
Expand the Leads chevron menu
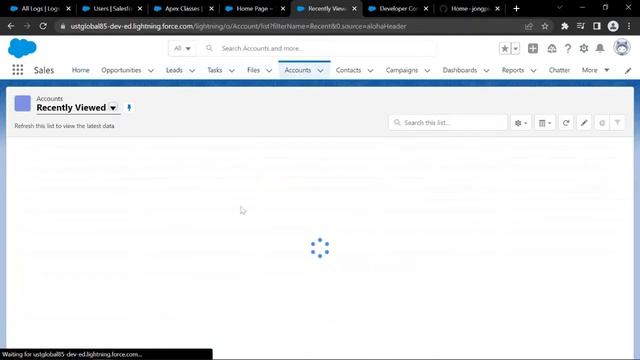[x=192, y=71]
